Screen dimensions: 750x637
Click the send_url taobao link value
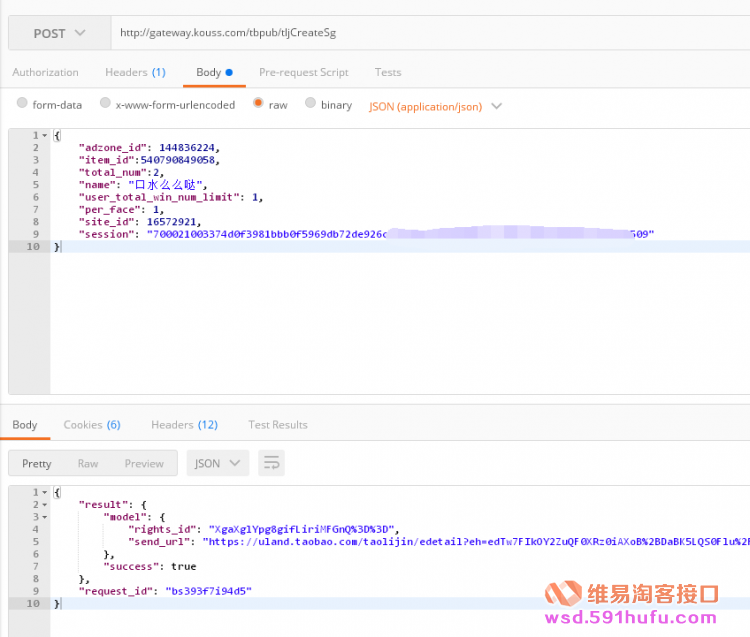(476, 542)
